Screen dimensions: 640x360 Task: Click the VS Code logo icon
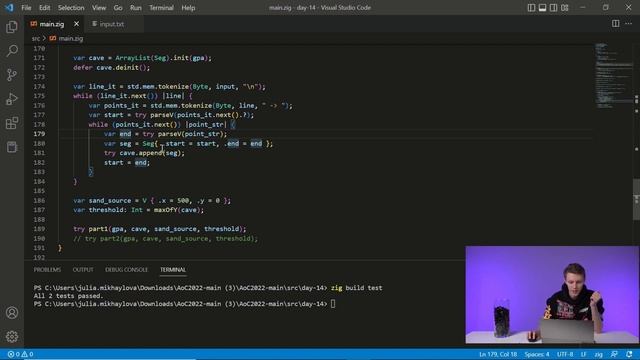9,7
